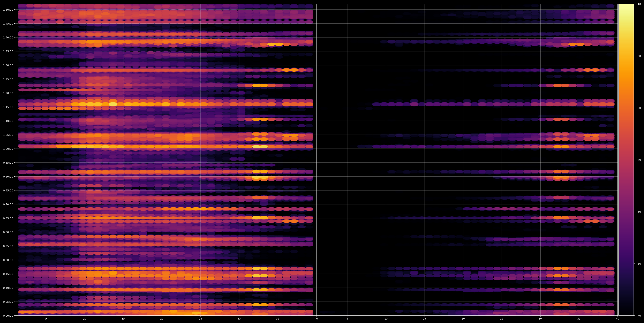Click x-axis tick 25 of left plot
The height and width of the screenshot is (323, 644).
pyautogui.click(x=200, y=319)
